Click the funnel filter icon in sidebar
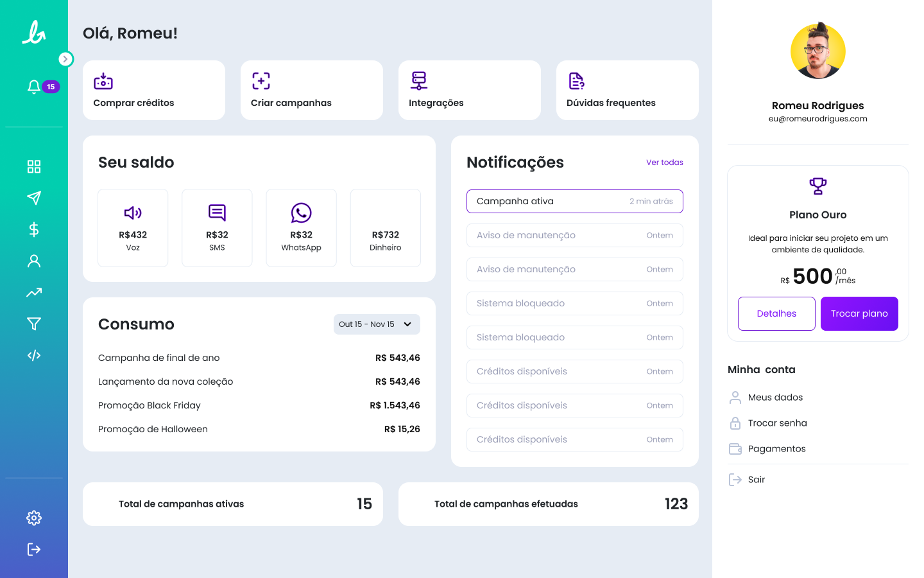The height and width of the screenshot is (578, 924). tap(34, 324)
